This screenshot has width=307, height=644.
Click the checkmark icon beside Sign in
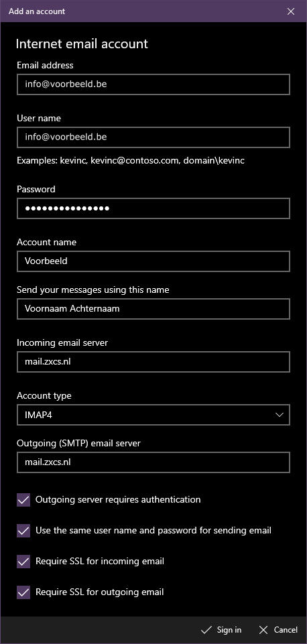(206, 630)
